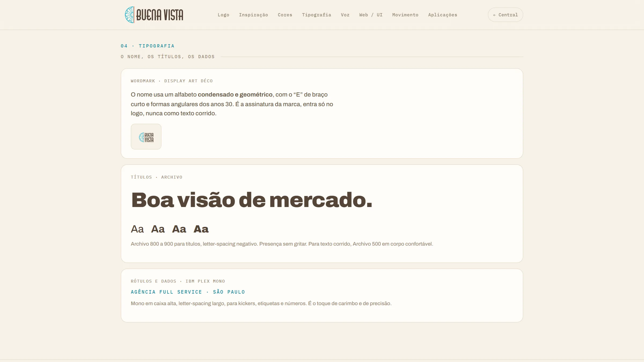Open the Web / UI nav link
Screen dimensions: 644x362
coord(371,15)
